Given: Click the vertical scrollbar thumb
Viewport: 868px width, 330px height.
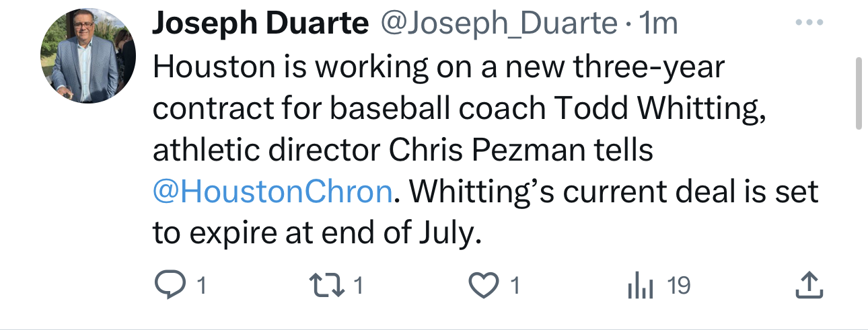Looking at the screenshot, I should coord(858,93).
